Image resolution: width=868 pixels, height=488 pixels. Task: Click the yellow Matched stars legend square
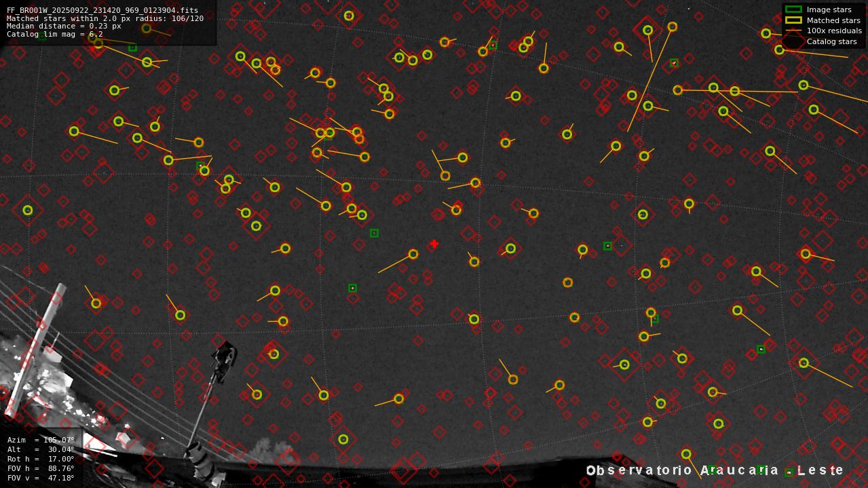coord(793,20)
